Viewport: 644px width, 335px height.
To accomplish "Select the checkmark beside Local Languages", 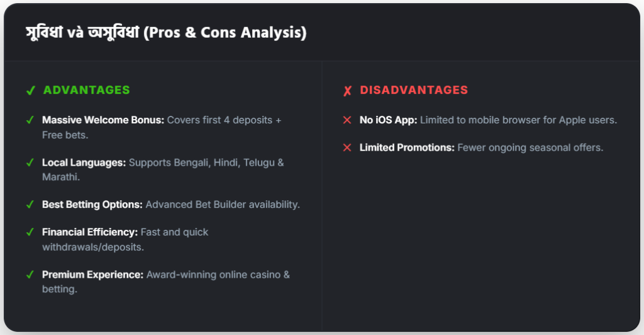I will [30, 162].
